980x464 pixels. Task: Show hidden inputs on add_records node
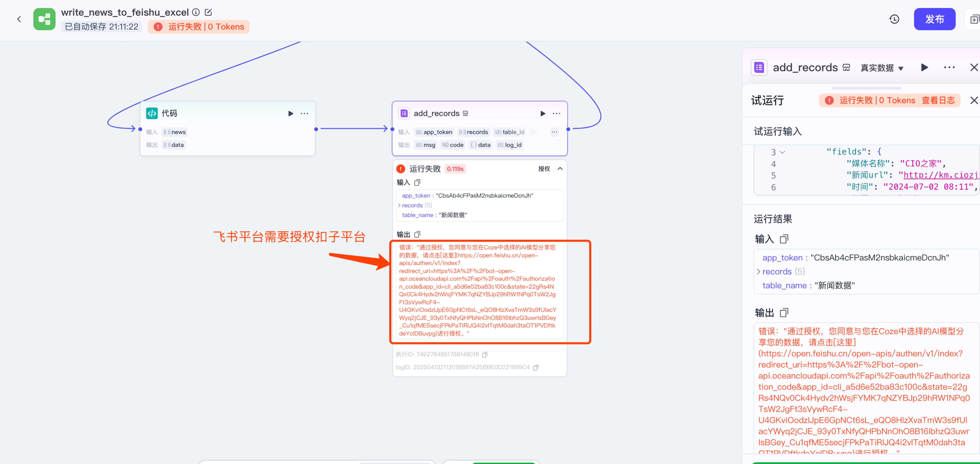point(554,132)
